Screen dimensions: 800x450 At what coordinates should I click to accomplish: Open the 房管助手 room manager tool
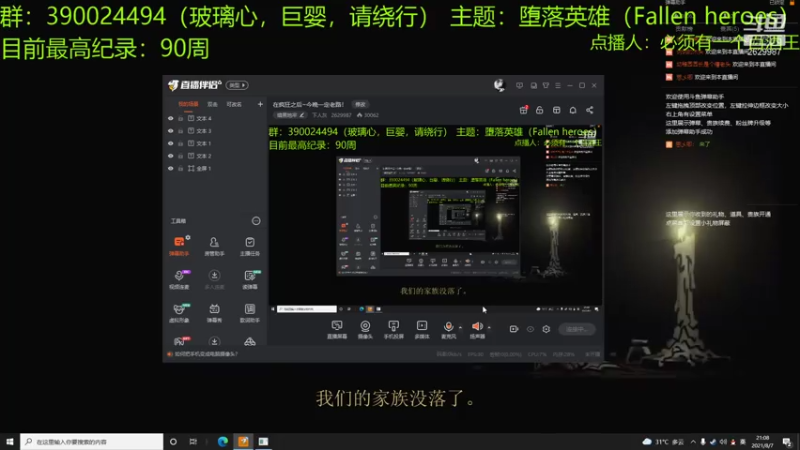pos(214,246)
